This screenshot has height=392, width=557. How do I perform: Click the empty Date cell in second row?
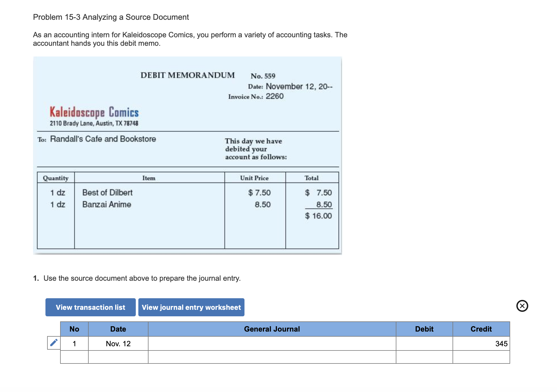pyautogui.click(x=118, y=357)
